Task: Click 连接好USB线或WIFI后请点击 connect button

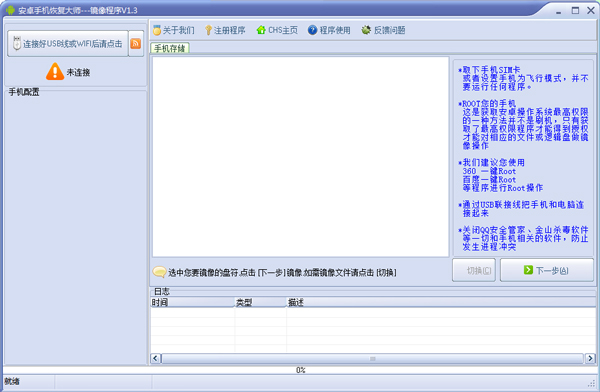Action: (x=68, y=44)
